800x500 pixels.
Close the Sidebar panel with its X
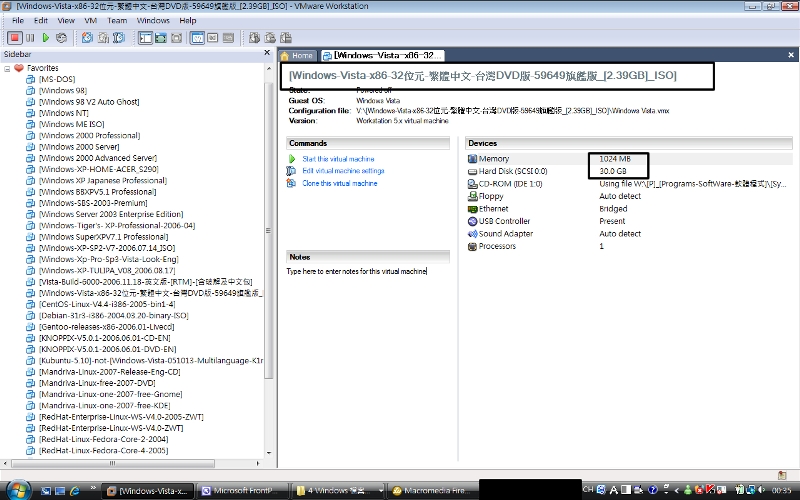click(267, 53)
